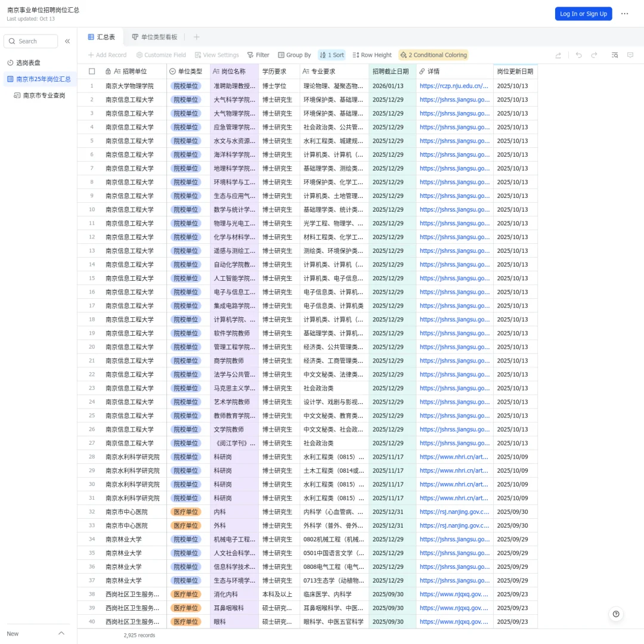The width and height of the screenshot is (644, 644).
Task: Open nhri.cn link in row 28
Action: coord(454,457)
